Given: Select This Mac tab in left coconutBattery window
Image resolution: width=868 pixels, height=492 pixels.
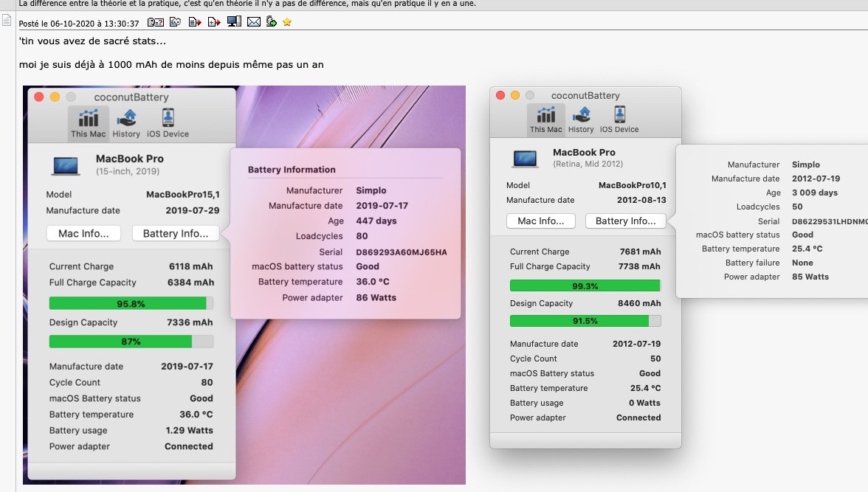Looking at the screenshot, I should (x=89, y=123).
